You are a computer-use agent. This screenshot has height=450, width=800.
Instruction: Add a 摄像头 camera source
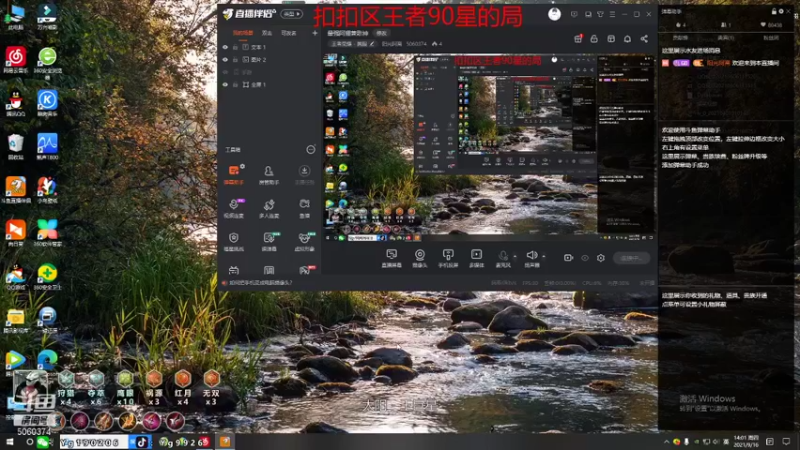[x=419, y=258]
